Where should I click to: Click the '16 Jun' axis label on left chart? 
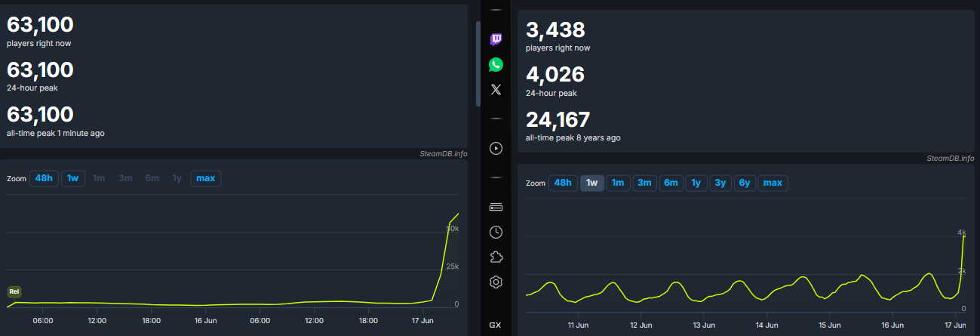click(x=205, y=320)
